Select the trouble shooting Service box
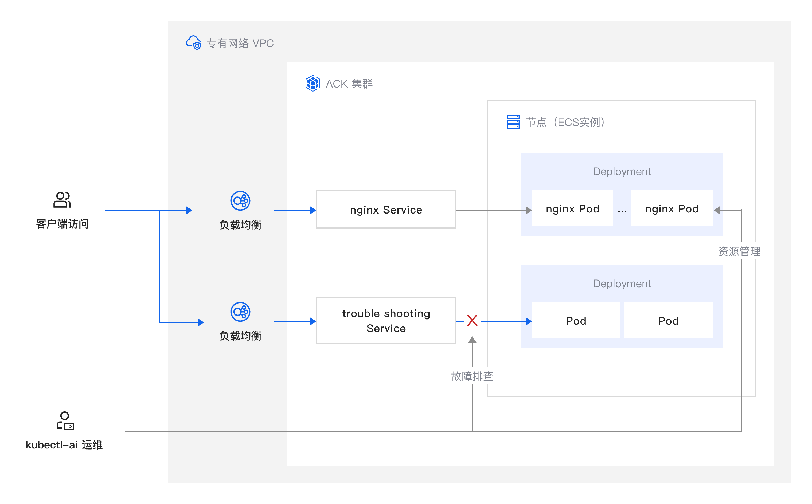The width and height of the screenshot is (812, 504). [386, 320]
